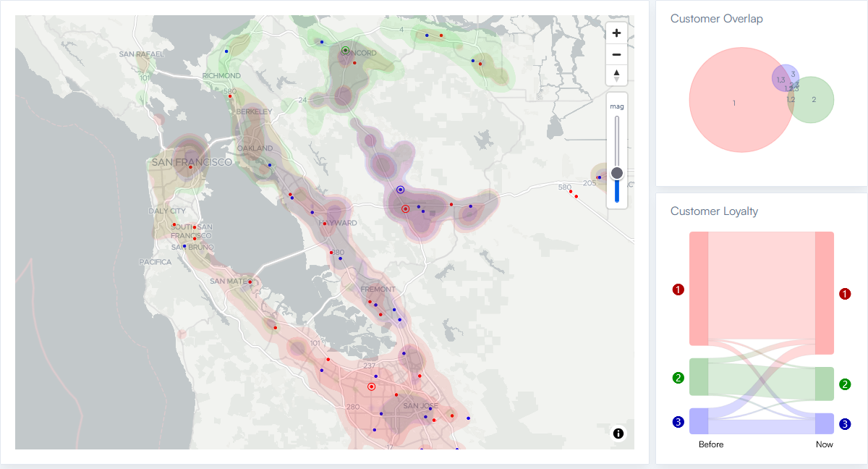Click SAN JOSE map label
868x469 pixels.
click(421, 406)
